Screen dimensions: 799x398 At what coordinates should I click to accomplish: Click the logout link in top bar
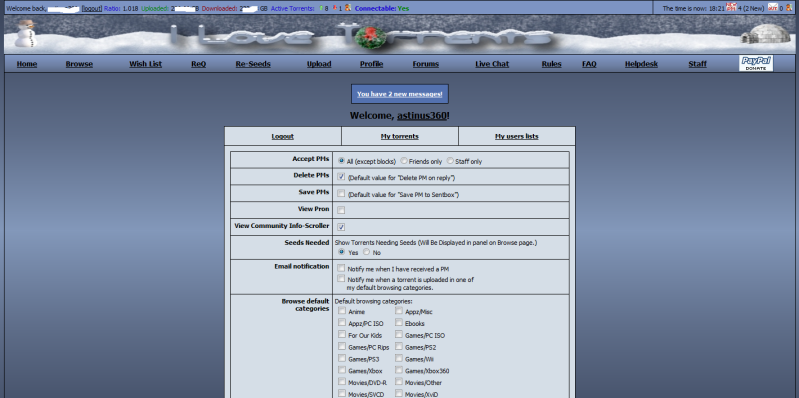(x=92, y=9)
